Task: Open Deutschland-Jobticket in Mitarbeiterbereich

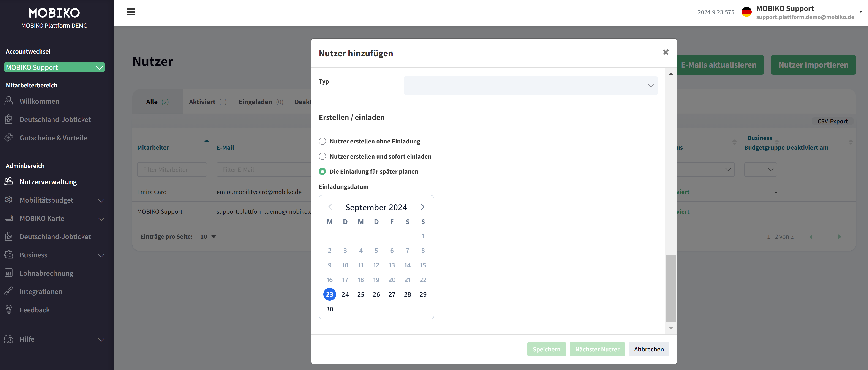Action: click(x=55, y=119)
